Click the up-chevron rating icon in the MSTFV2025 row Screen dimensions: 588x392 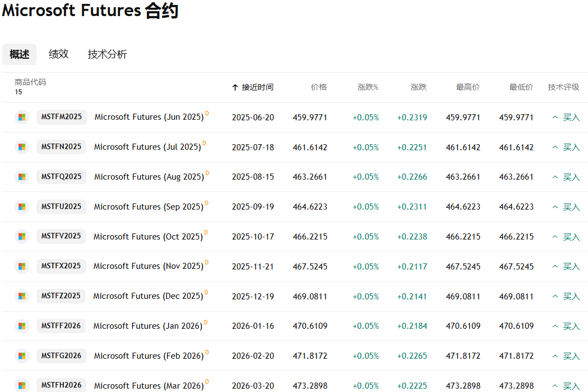pos(555,237)
